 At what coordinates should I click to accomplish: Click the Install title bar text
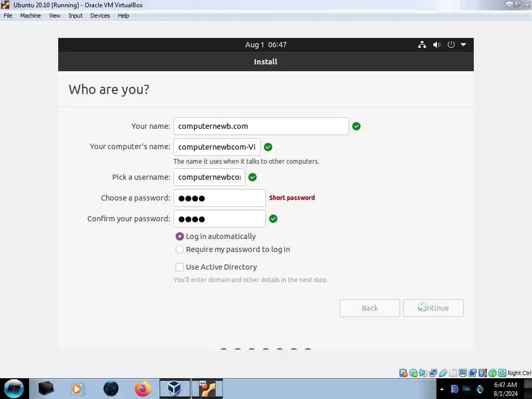(265, 62)
